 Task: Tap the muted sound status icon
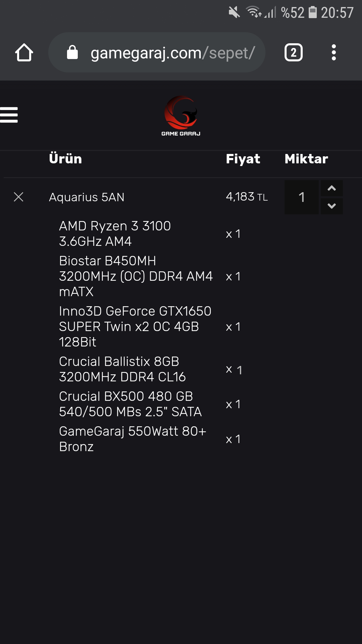tap(234, 13)
